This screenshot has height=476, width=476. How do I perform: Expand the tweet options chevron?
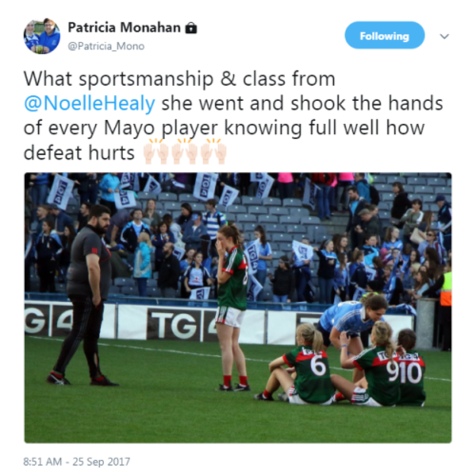pyautogui.click(x=444, y=37)
